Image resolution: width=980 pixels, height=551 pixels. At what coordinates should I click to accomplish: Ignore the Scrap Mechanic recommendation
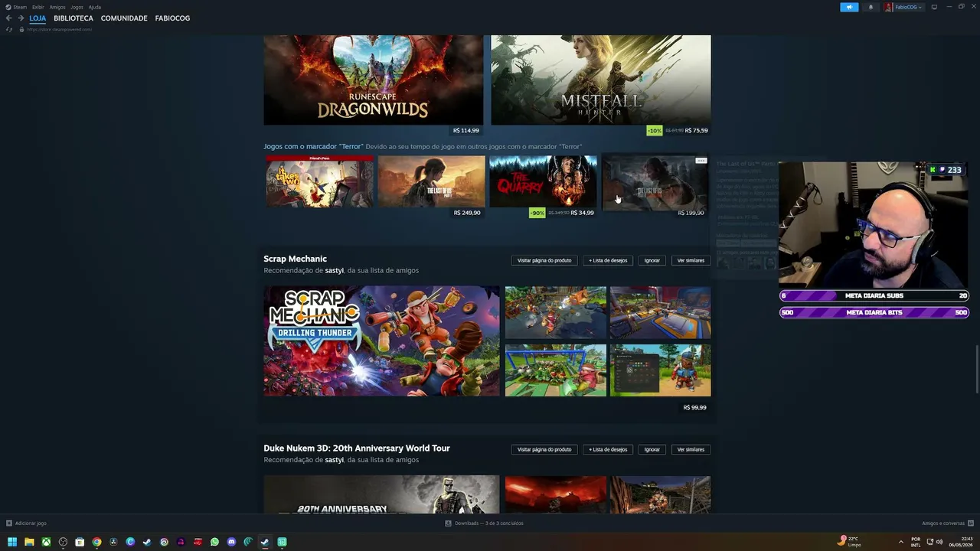point(652,260)
